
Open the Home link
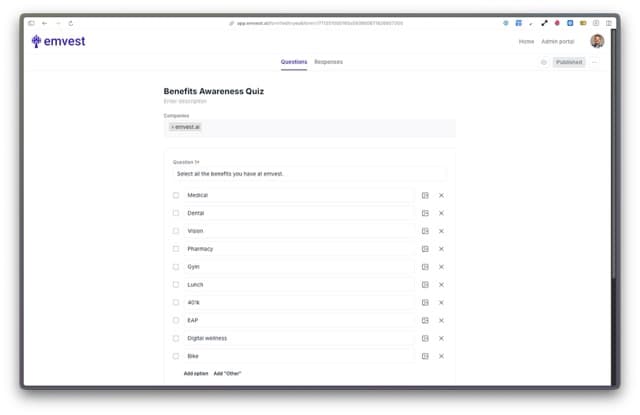point(526,42)
